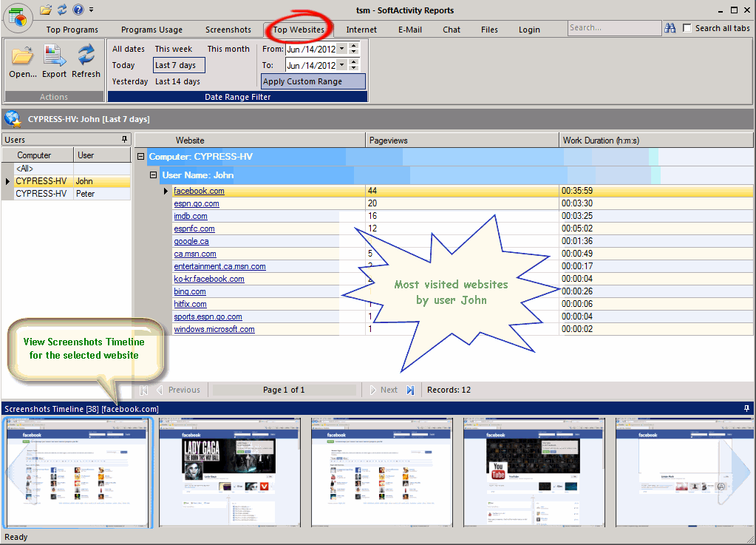Click the Previous page button
Screen dimensions: 756x545
pyautogui.click(x=178, y=390)
